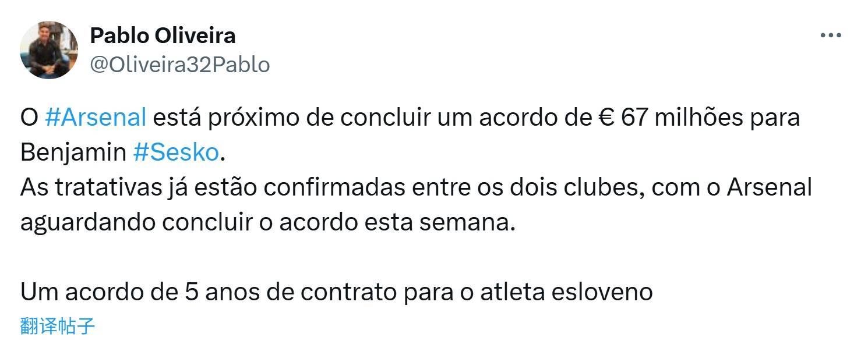This screenshot has height=355, width=868.
Task: Click the word 'Benjamin' in the tweet
Action: 73,153
